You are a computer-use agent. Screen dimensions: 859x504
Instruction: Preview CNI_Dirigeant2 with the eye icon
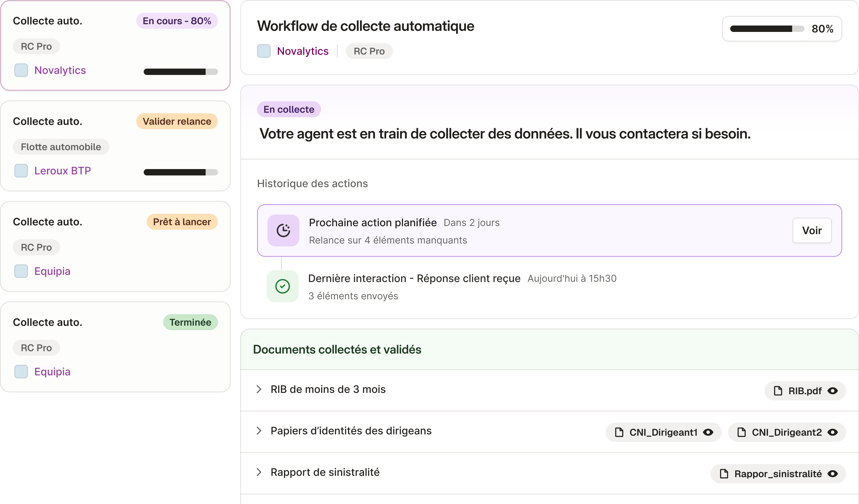833,432
